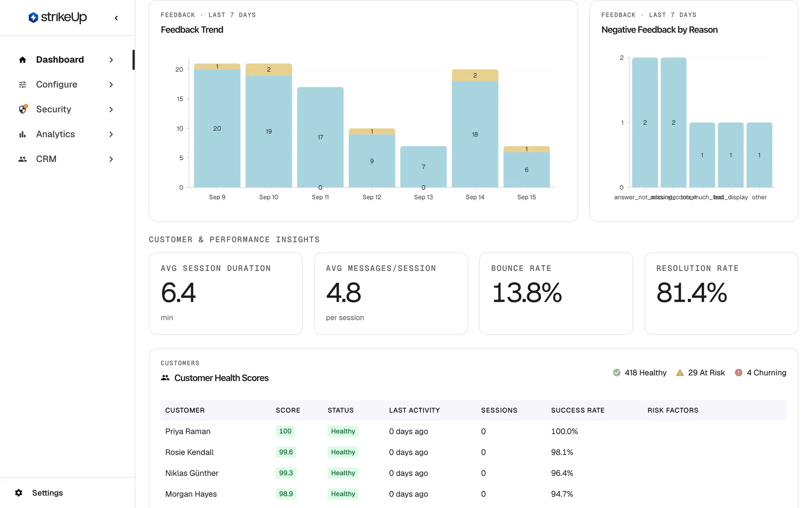Click the Settings gear icon
Screen dimensions: 812x508
pos(18,493)
